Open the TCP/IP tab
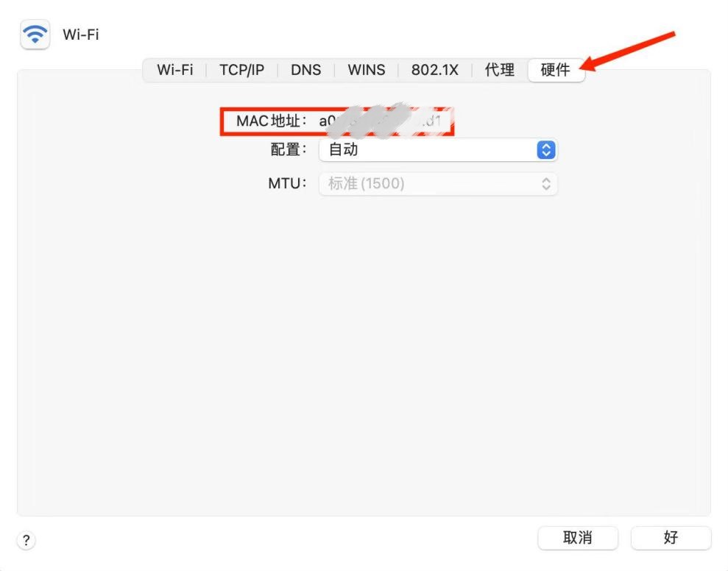The height and width of the screenshot is (571, 728). click(241, 70)
